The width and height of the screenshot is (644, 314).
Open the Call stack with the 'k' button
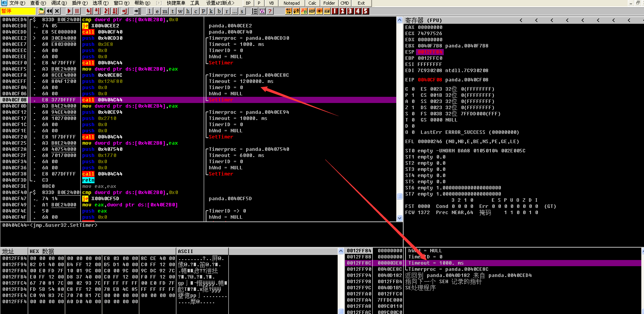tap(211, 11)
